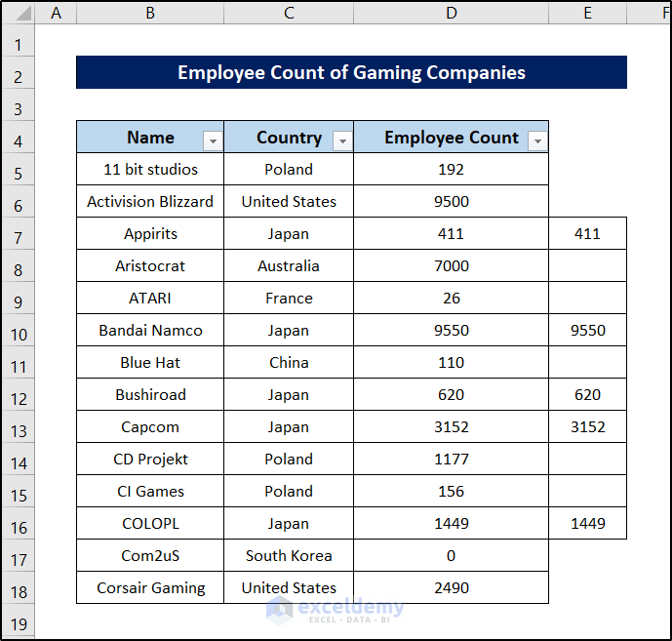Select column C header
The width and height of the screenshot is (672, 641).
click(x=289, y=13)
